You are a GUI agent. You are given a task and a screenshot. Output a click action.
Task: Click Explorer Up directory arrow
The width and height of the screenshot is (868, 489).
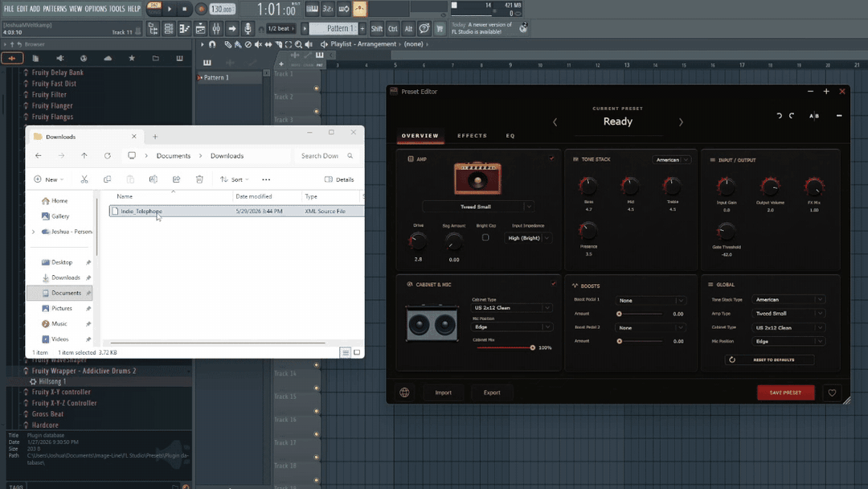tap(84, 155)
